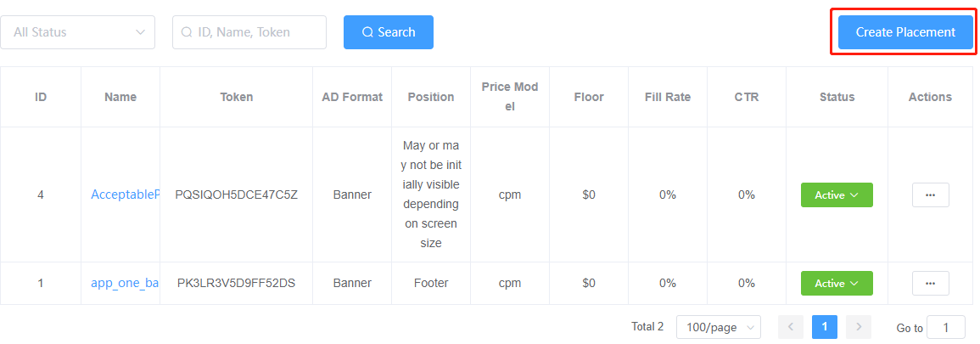Viewport: 980px width, 344px height.
Task: Change the 100/page page size selector
Action: point(718,327)
